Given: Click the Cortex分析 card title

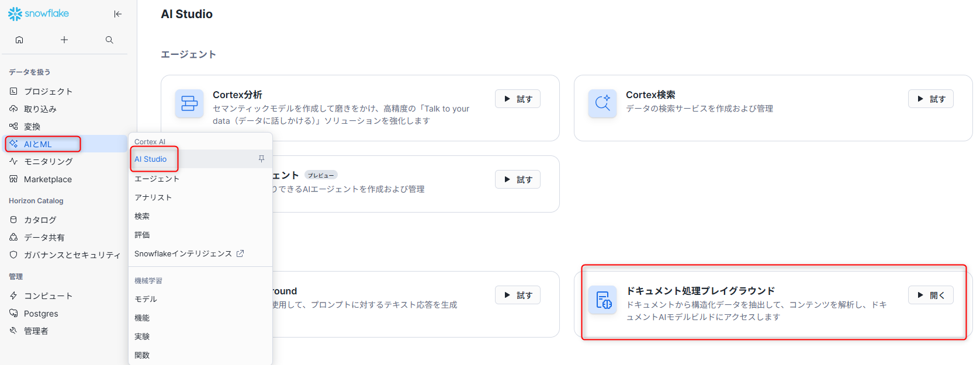Looking at the screenshot, I should (237, 95).
